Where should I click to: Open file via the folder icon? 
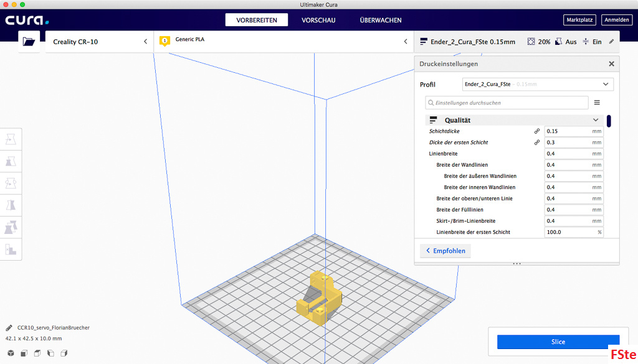tap(29, 42)
